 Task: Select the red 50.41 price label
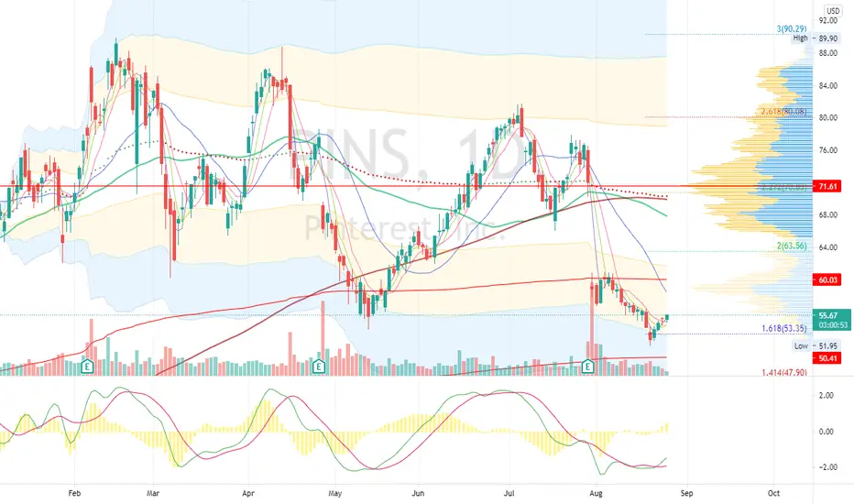pos(827,358)
